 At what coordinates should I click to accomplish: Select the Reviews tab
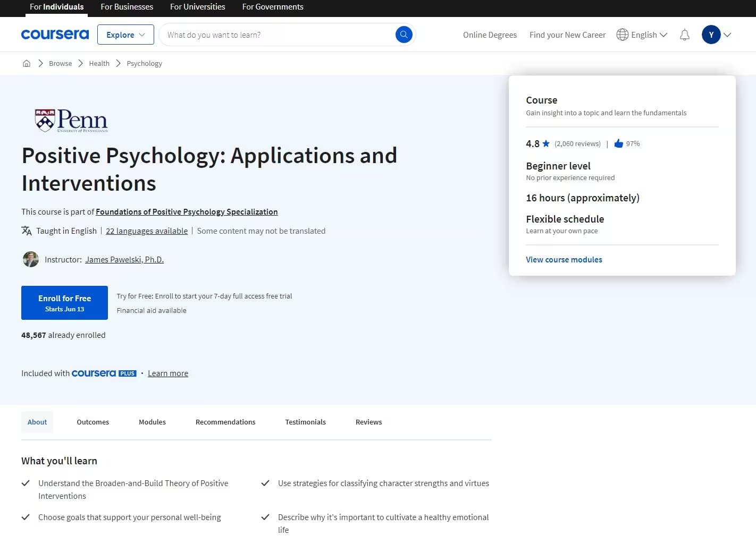(x=368, y=422)
